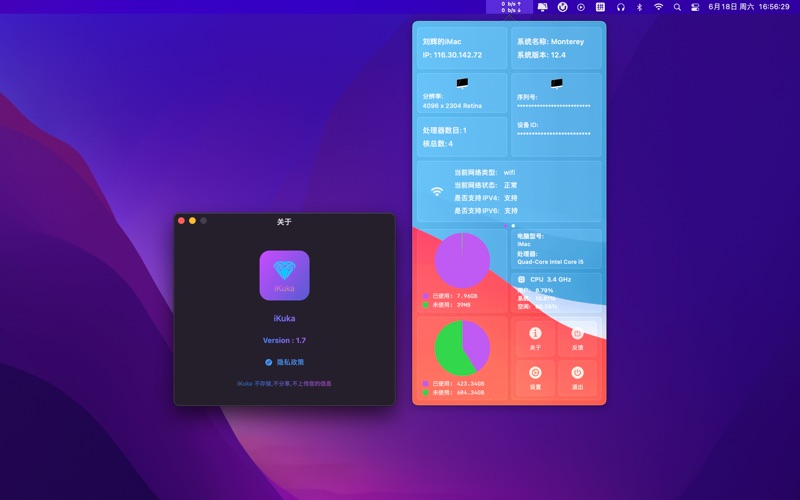Image resolution: width=800 pixels, height=500 pixels.
Task: Click the blue compass icon beside 隐私政策
Action: point(268,362)
